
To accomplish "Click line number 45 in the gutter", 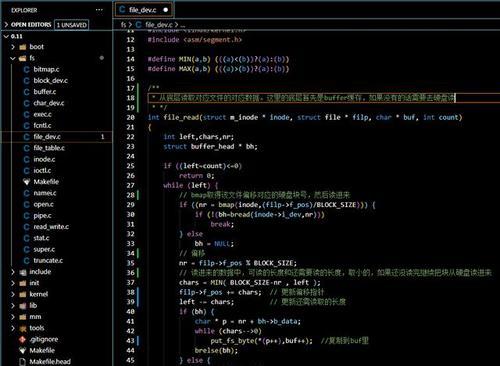I will (x=130, y=360).
